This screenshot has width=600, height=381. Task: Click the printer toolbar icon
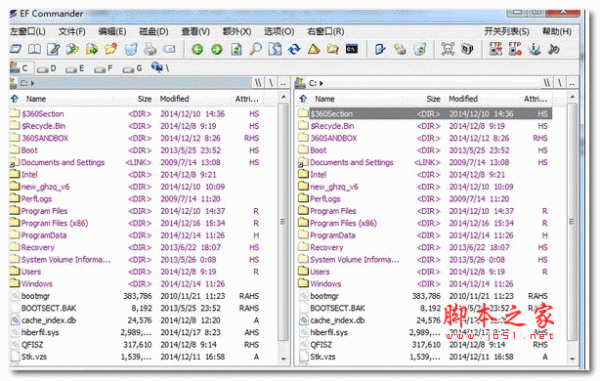pos(150,49)
